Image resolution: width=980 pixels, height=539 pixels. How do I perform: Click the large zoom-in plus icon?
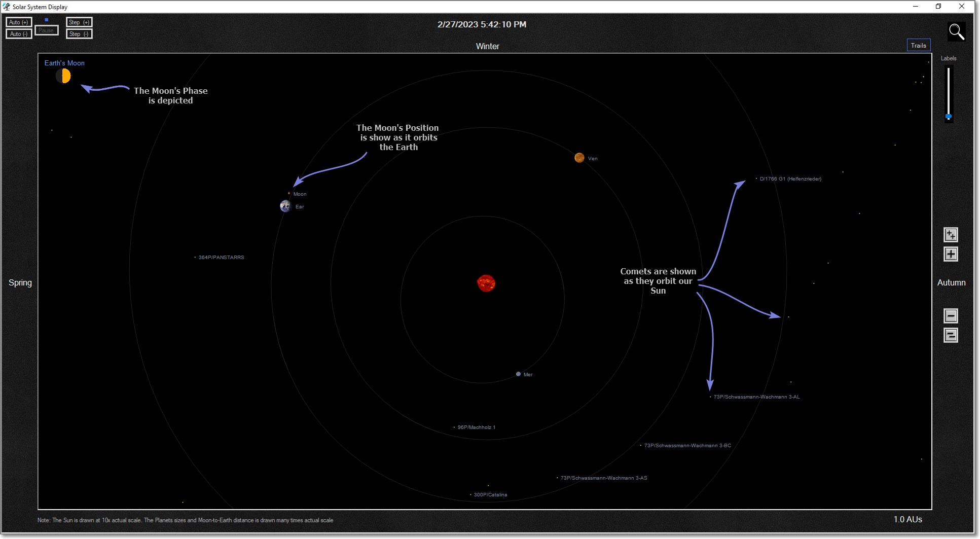(951, 235)
